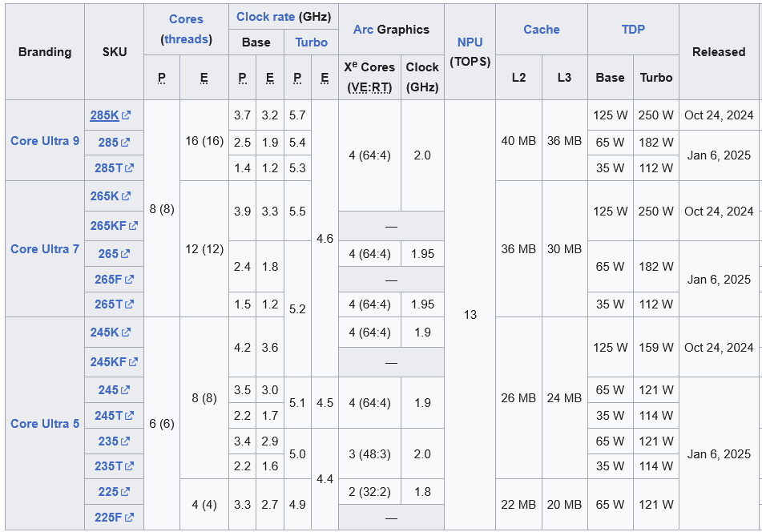
Task: Click the Clock (GHz) graphics header
Action: click(x=422, y=78)
